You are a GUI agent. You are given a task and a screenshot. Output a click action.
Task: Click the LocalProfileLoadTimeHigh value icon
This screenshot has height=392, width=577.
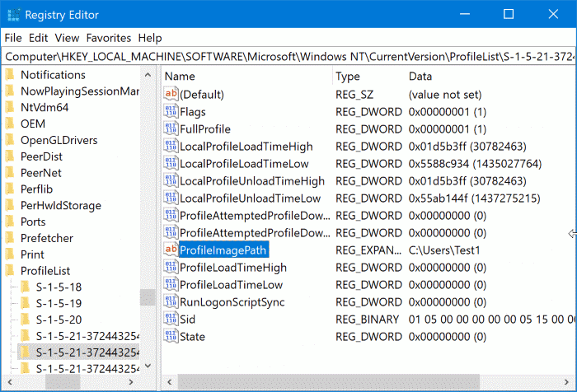click(x=171, y=146)
